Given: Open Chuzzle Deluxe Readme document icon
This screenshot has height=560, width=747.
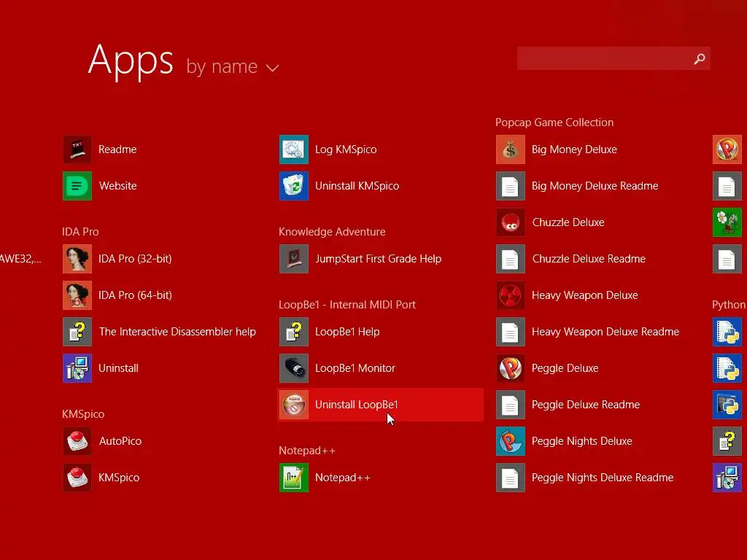Looking at the screenshot, I should tap(510, 259).
